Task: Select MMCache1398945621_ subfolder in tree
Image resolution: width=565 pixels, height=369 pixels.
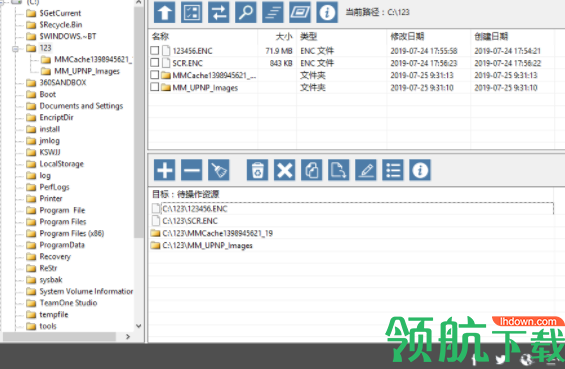Action: pos(93,59)
